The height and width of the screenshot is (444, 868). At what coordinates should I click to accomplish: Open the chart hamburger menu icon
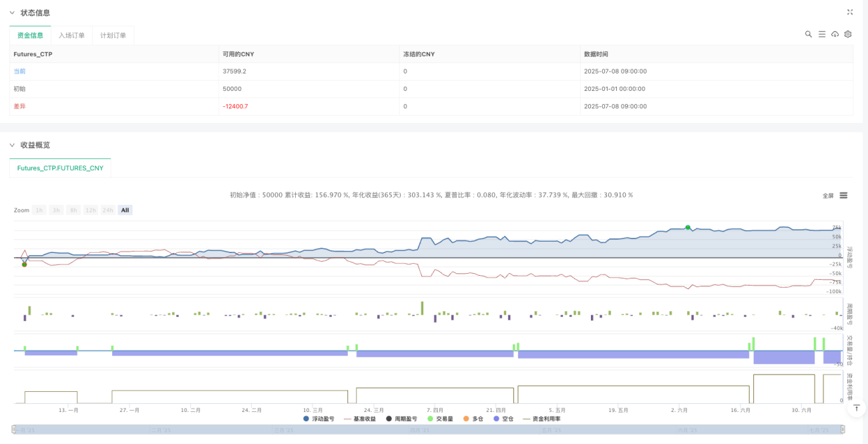[x=843, y=196]
